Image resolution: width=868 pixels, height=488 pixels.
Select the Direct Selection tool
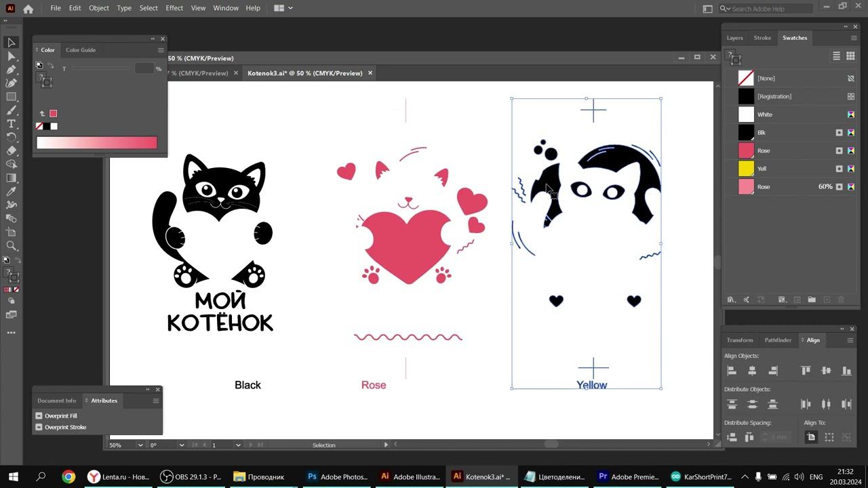[12, 56]
